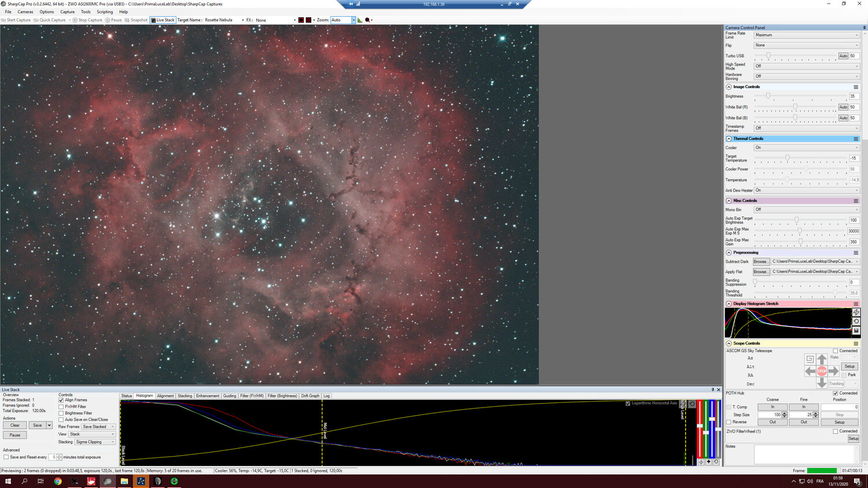The height and width of the screenshot is (488, 868).
Task: Browse for an Apply Flat file
Action: point(761,272)
